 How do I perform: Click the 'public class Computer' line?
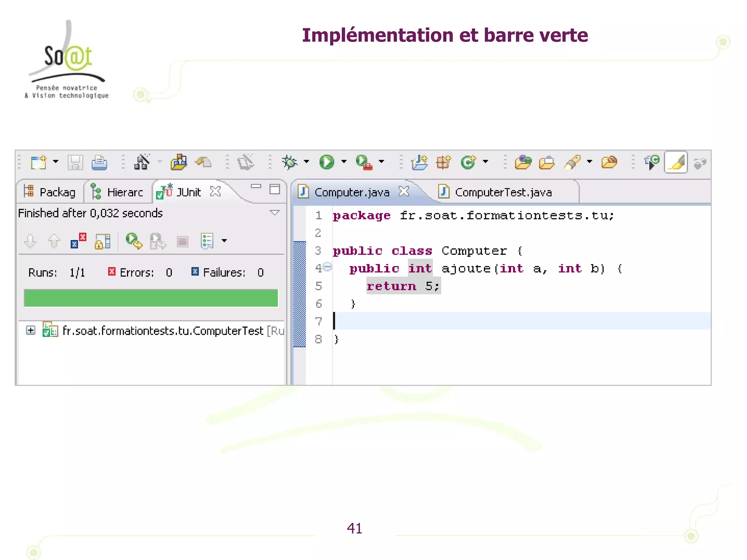coord(427,251)
